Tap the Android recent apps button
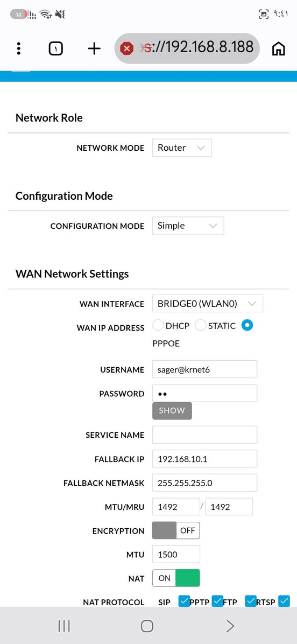Screen dimensions: 297x644 pos(64,626)
